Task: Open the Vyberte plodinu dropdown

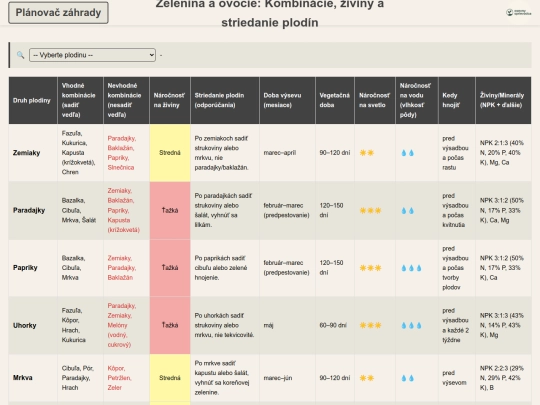Action: (92, 55)
